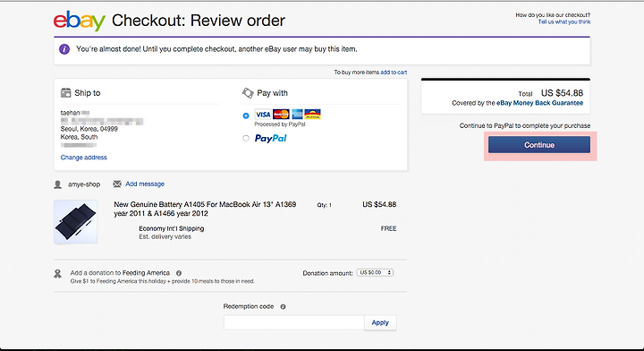Image resolution: width=644 pixels, height=351 pixels.
Task: Click the Redemption code input field
Action: pos(294,322)
